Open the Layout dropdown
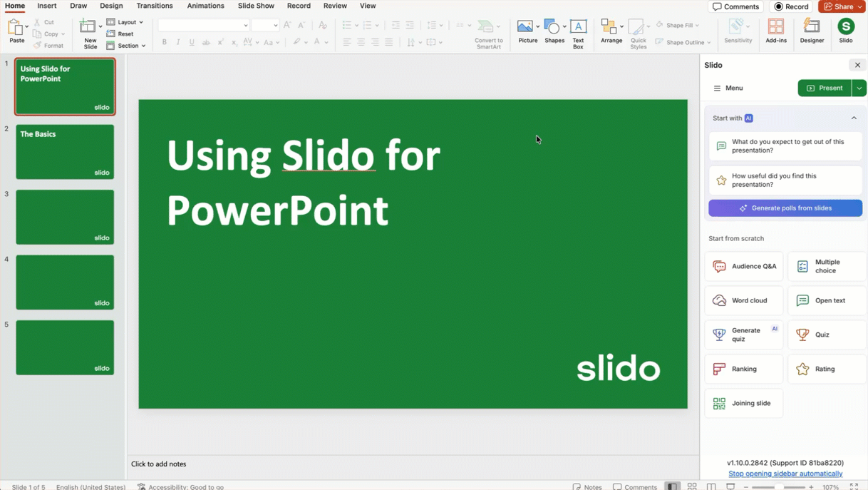 pyautogui.click(x=125, y=22)
